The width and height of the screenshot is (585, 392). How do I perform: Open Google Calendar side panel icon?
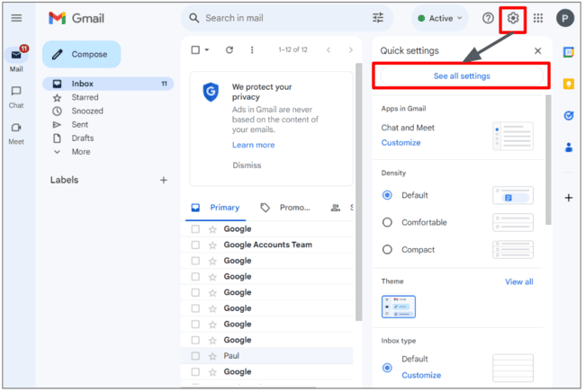click(569, 52)
